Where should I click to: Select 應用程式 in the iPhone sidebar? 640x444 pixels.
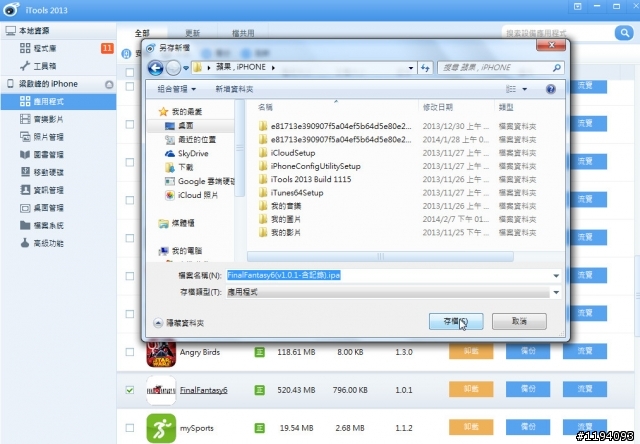click(x=58, y=102)
